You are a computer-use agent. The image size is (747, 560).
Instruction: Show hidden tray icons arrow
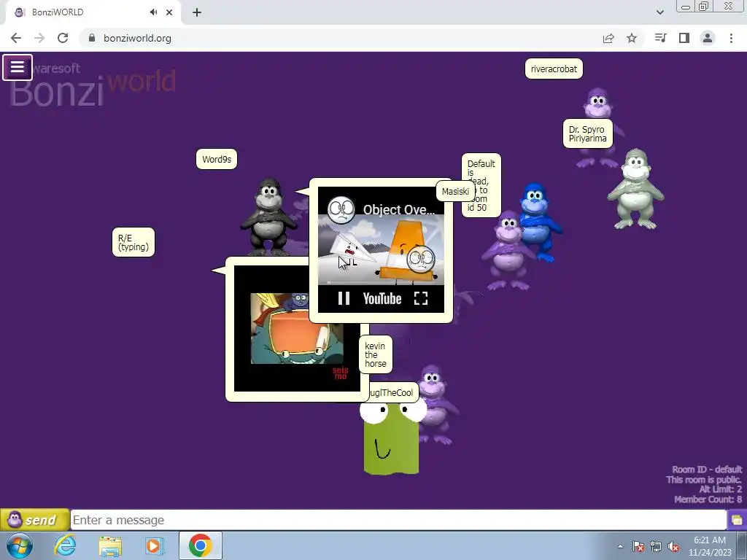(620, 546)
